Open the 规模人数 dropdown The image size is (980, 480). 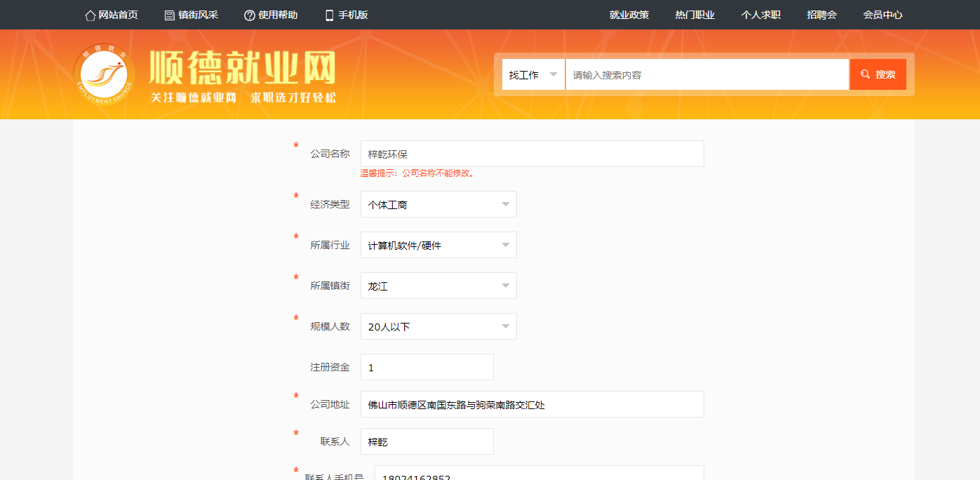coord(438,327)
